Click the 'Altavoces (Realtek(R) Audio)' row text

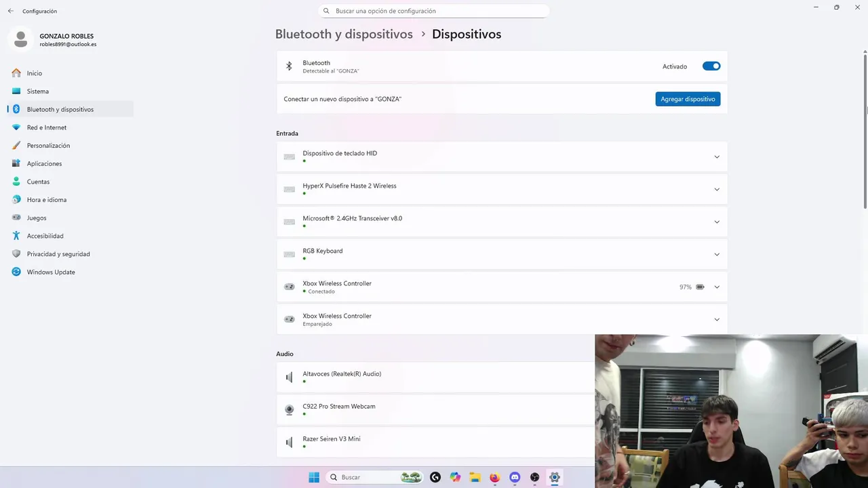point(342,373)
